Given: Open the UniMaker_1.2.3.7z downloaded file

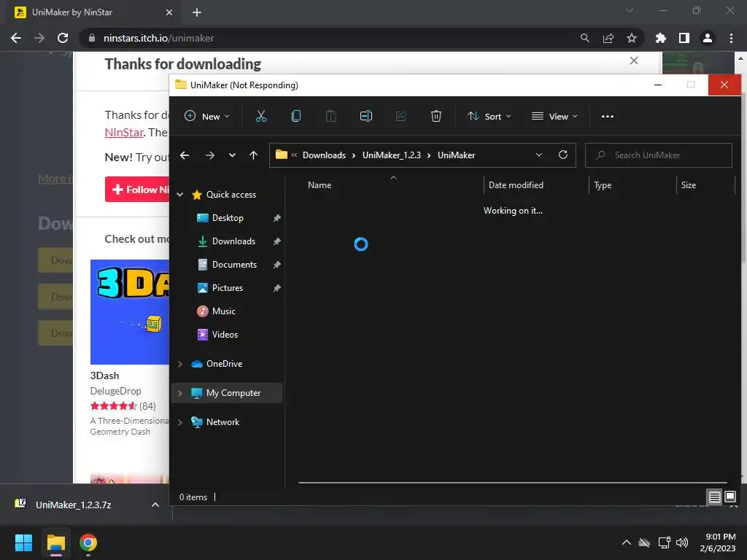Looking at the screenshot, I should (74, 505).
